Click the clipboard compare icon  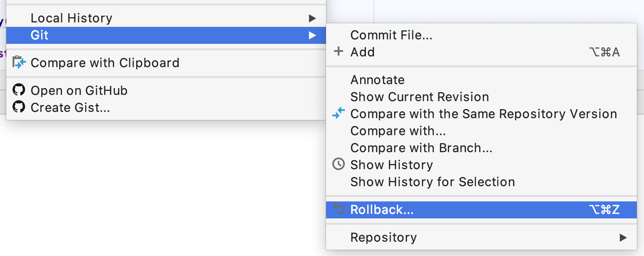19,63
